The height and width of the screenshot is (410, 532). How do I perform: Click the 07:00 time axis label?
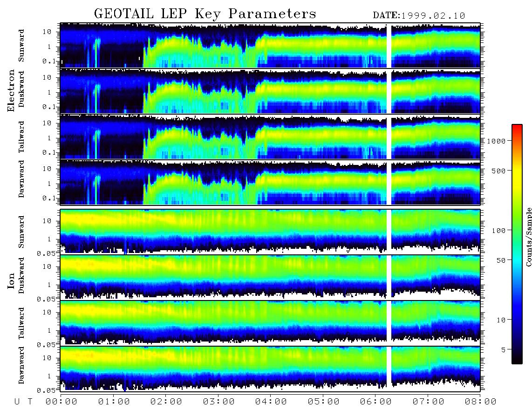coord(428,402)
